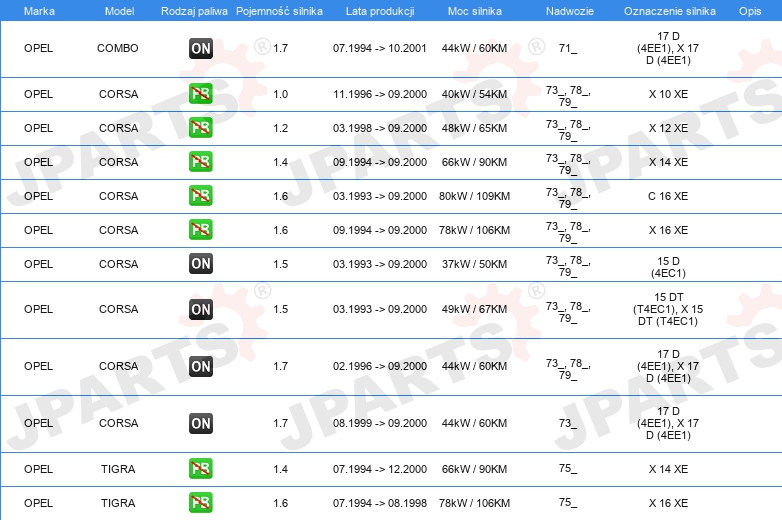Click the Model column header
The height and width of the screenshot is (520, 782).
(x=119, y=11)
